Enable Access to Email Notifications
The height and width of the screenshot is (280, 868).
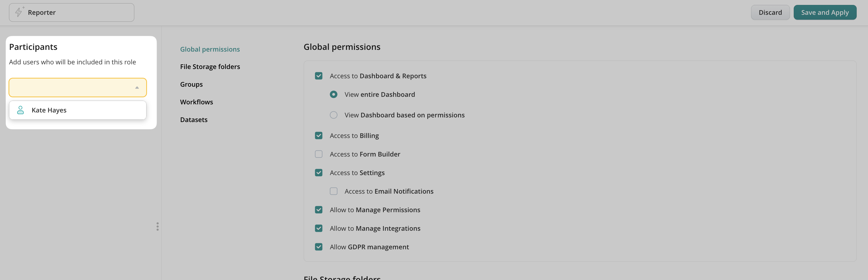(x=333, y=191)
